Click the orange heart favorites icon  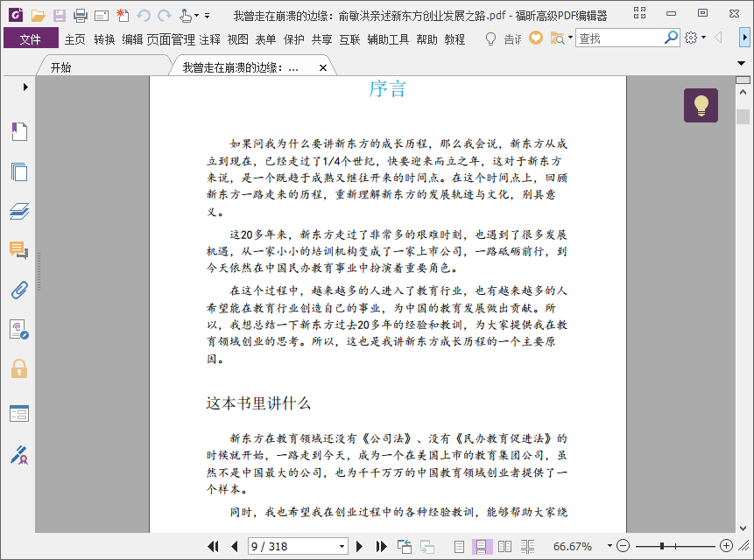click(x=536, y=38)
